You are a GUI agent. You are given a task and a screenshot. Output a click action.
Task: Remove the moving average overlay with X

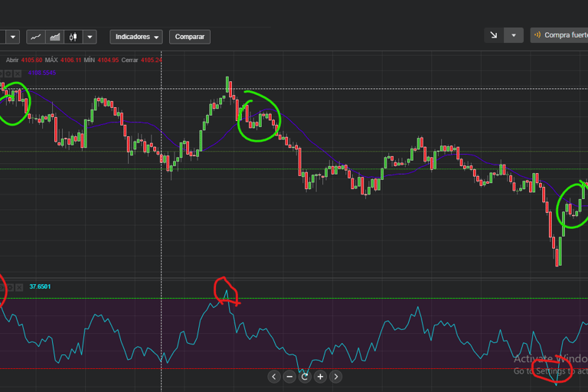point(18,73)
